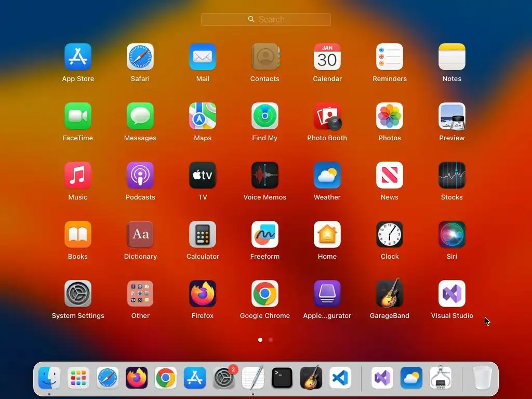The width and height of the screenshot is (532, 399).
Task: Open App Store from the Dock
Action: click(x=195, y=378)
